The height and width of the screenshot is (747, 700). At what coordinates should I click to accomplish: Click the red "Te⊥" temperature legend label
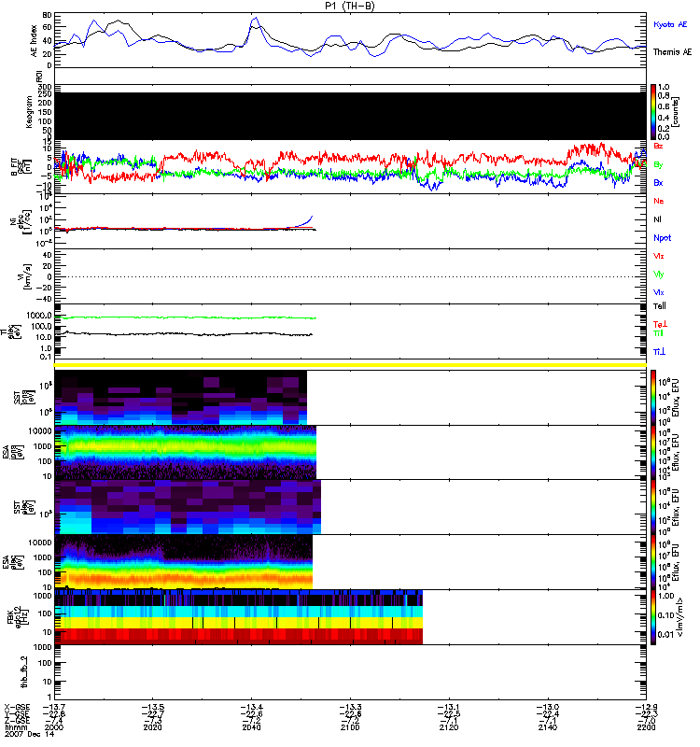[x=660, y=324]
